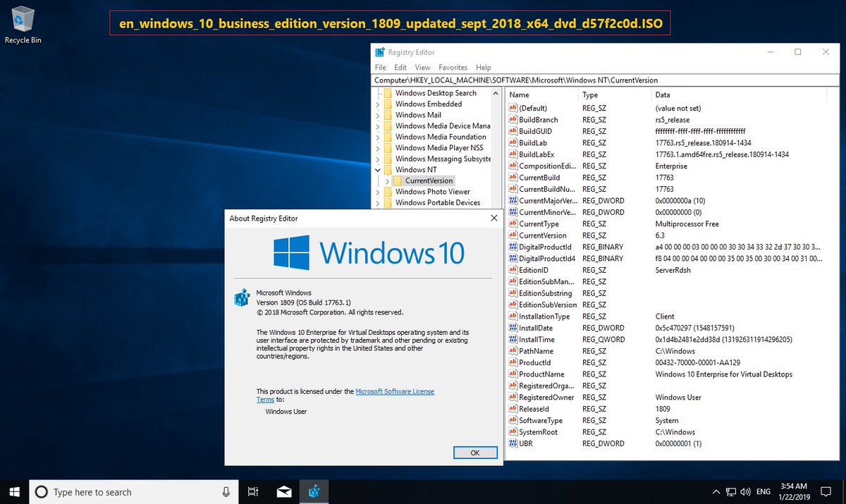
Task: Click the Windows NT folder icon
Action: [x=388, y=170]
